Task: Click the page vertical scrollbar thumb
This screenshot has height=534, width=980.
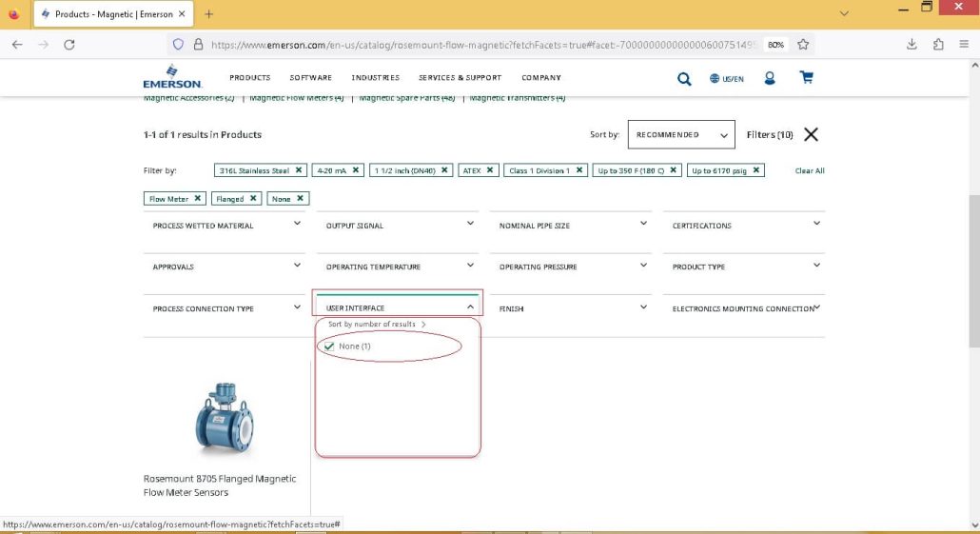Action: pyautogui.click(x=974, y=270)
